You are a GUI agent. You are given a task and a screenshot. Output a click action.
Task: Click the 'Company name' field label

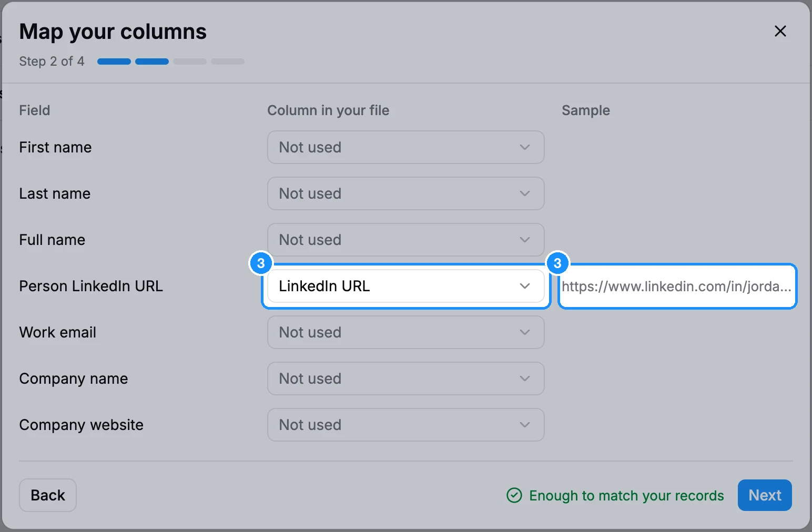pyautogui.click(x=74, y=379)
